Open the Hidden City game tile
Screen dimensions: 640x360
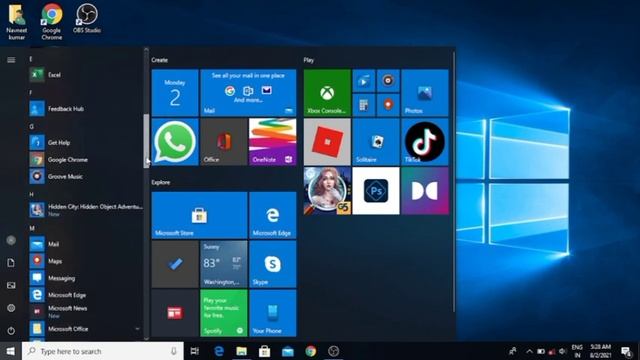(327, 191)
